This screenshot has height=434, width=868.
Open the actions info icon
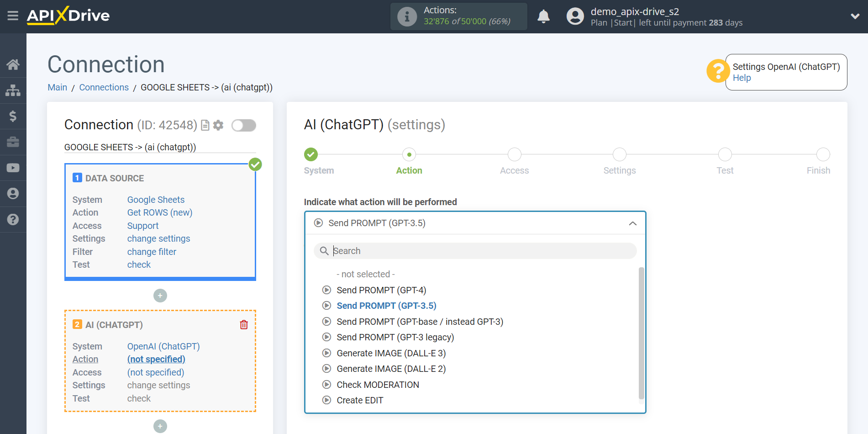tap(407, 16)
